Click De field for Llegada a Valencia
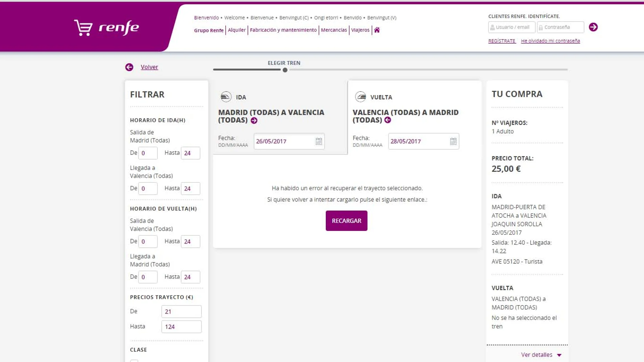Screen dimensions: 644x362 pos(148,189)
